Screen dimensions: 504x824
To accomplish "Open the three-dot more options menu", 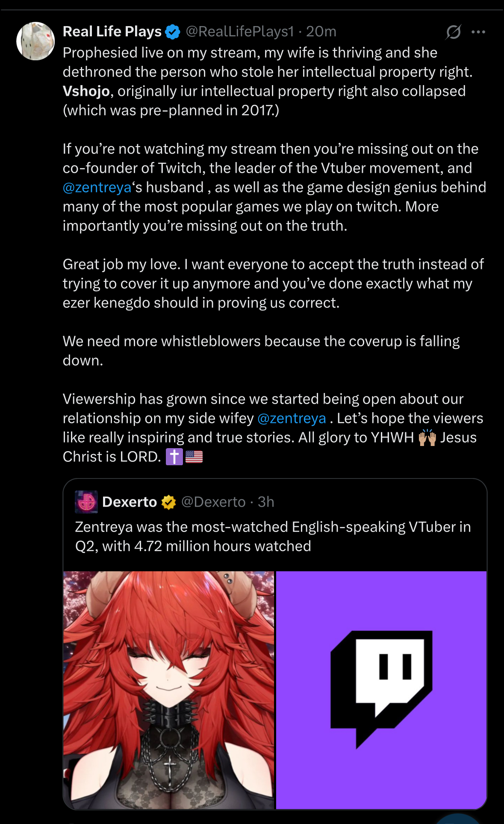I will click(x=478, y=32).
